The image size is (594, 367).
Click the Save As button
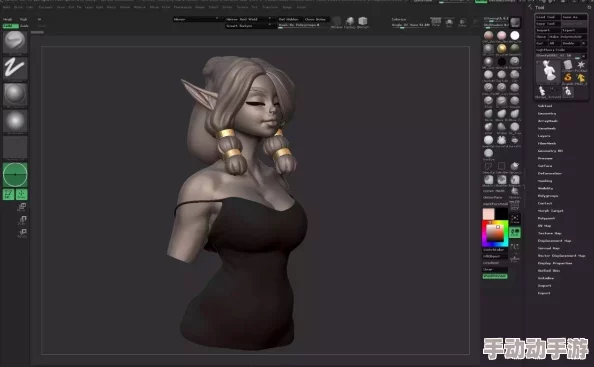(574, 17)
